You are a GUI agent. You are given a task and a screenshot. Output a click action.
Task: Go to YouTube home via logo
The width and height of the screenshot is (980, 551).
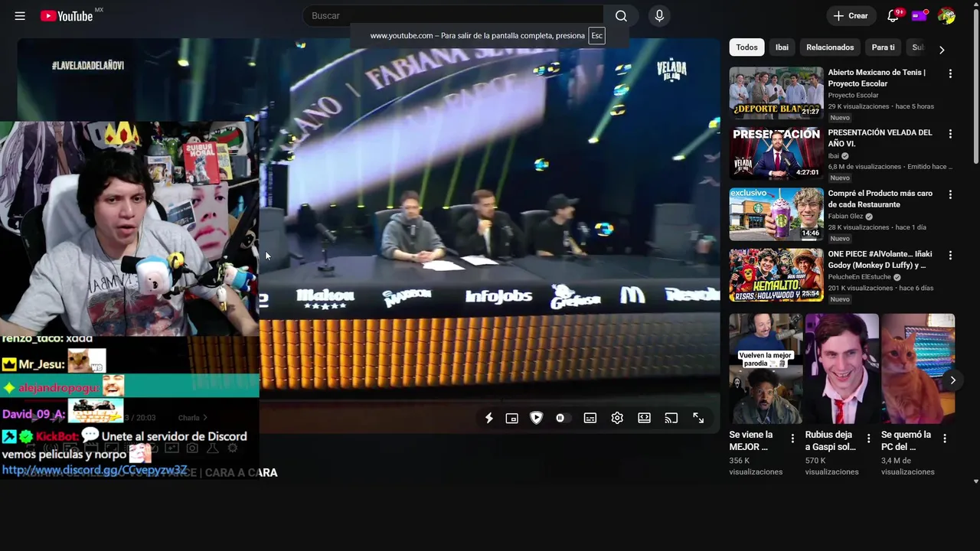coord(67,16)
